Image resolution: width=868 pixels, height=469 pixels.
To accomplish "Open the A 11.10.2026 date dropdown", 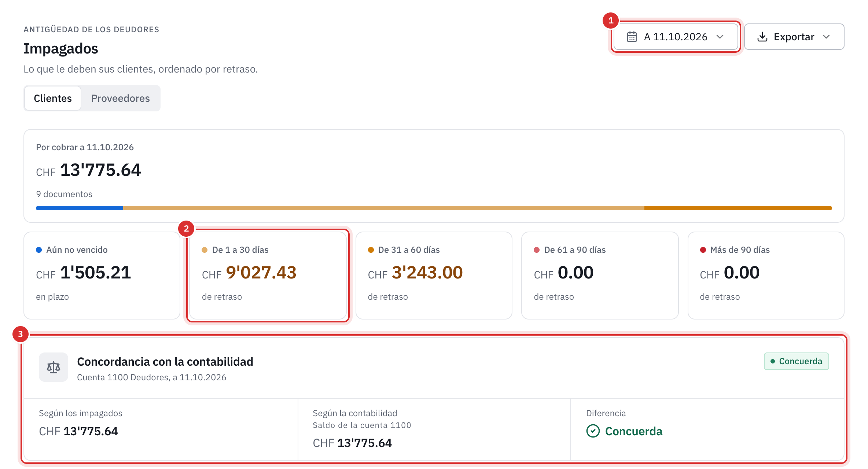I will (676, 37).
